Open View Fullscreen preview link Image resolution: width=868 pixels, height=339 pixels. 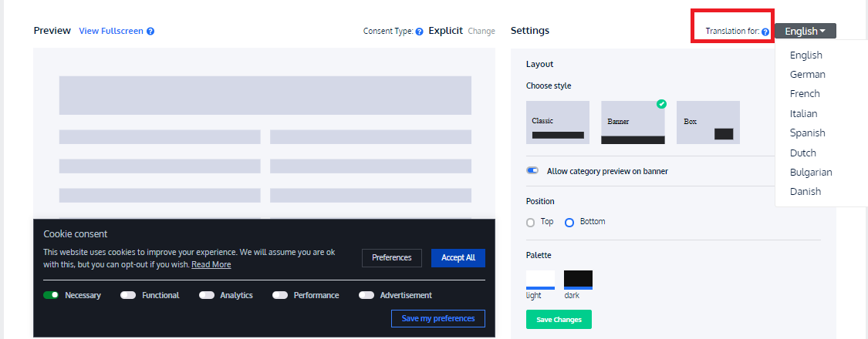111,31
